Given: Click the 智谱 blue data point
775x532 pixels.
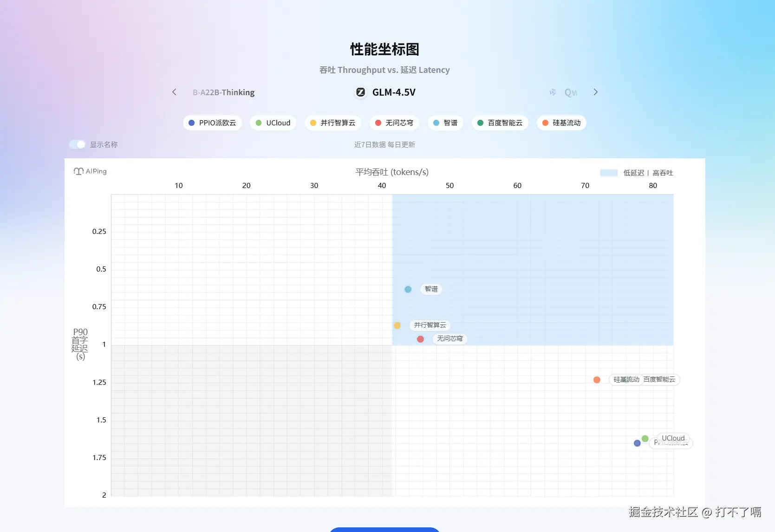Looking at the screenshot, I should click(x=408, y=289).
